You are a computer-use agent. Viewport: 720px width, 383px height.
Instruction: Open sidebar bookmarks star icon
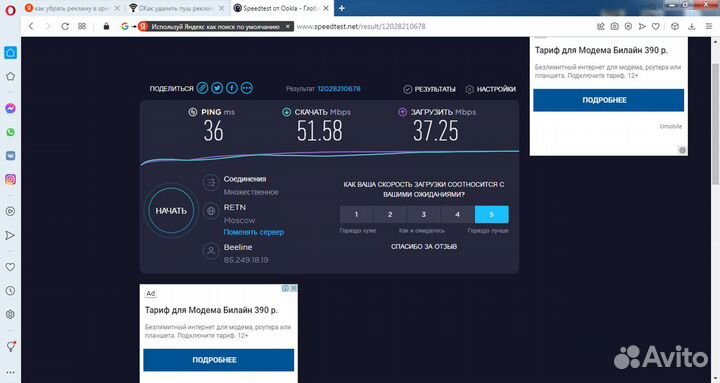[x=10, y=76]
